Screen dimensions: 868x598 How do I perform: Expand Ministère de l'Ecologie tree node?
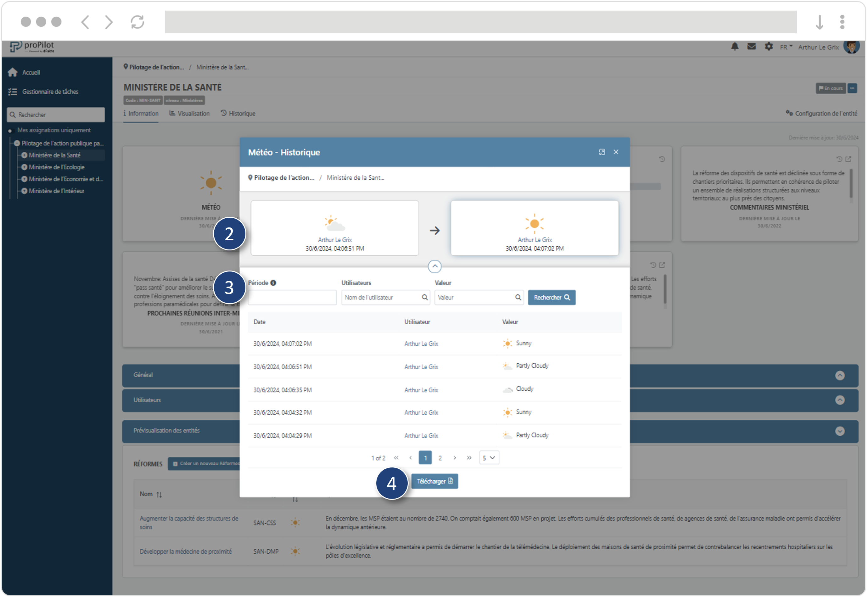point(24,167)
